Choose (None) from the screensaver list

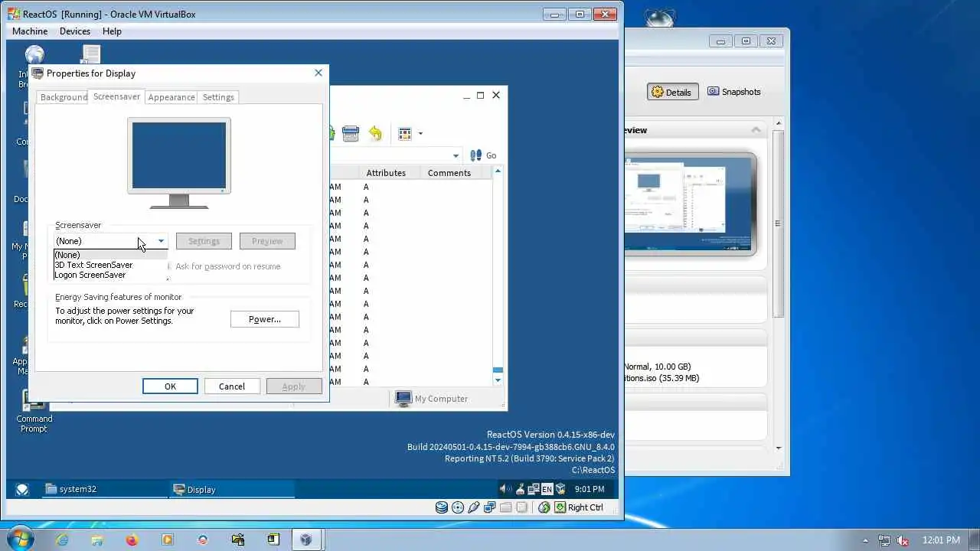(x=110, y=255)
